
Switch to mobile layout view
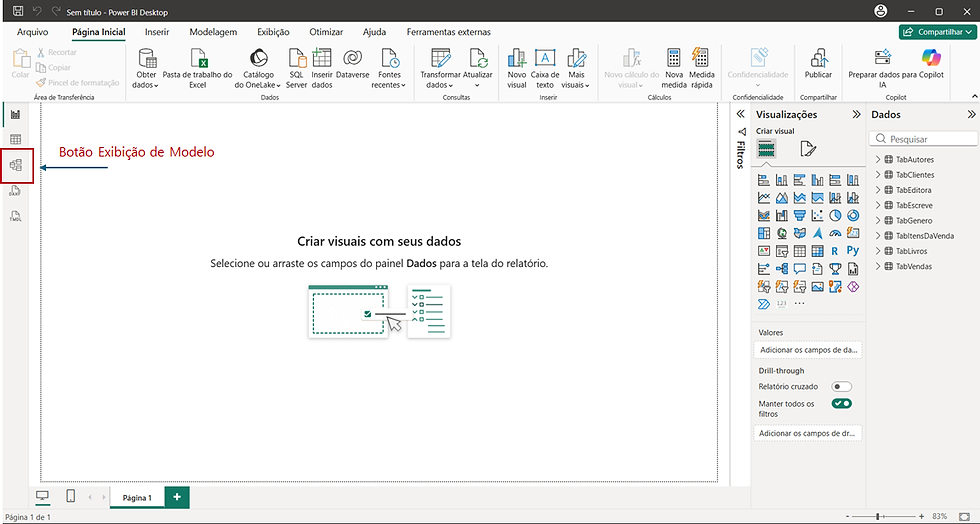pyautogui.click(x=71, y=496)
